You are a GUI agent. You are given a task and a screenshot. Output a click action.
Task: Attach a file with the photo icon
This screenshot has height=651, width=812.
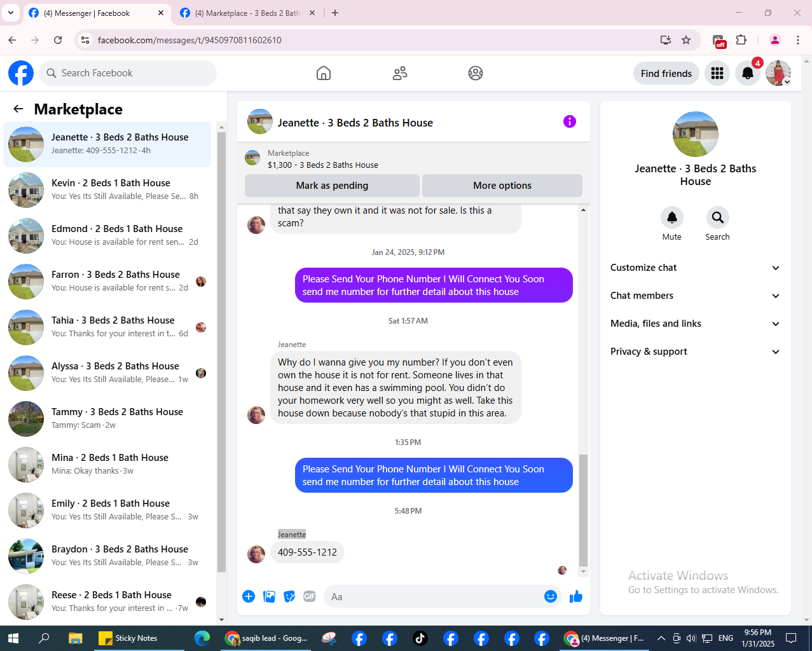pos(270,596)
